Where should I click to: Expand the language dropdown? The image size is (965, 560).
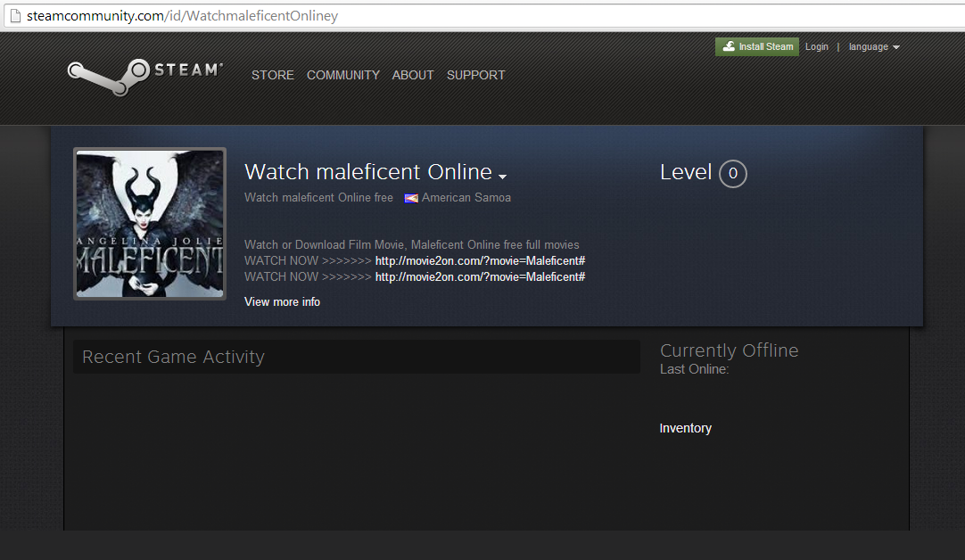coord(874,46)
